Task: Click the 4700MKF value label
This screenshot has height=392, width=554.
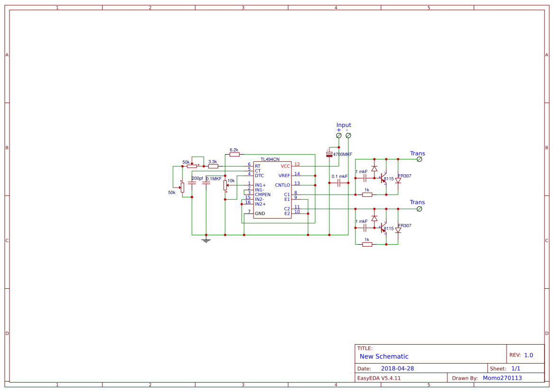Action: coord(342,154)
